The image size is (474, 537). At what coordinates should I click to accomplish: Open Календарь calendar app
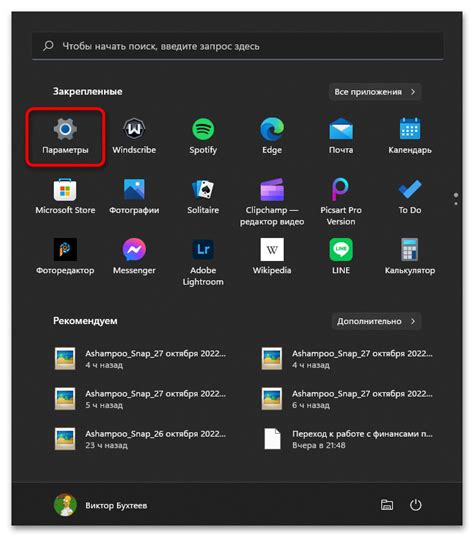coord(410,136)
